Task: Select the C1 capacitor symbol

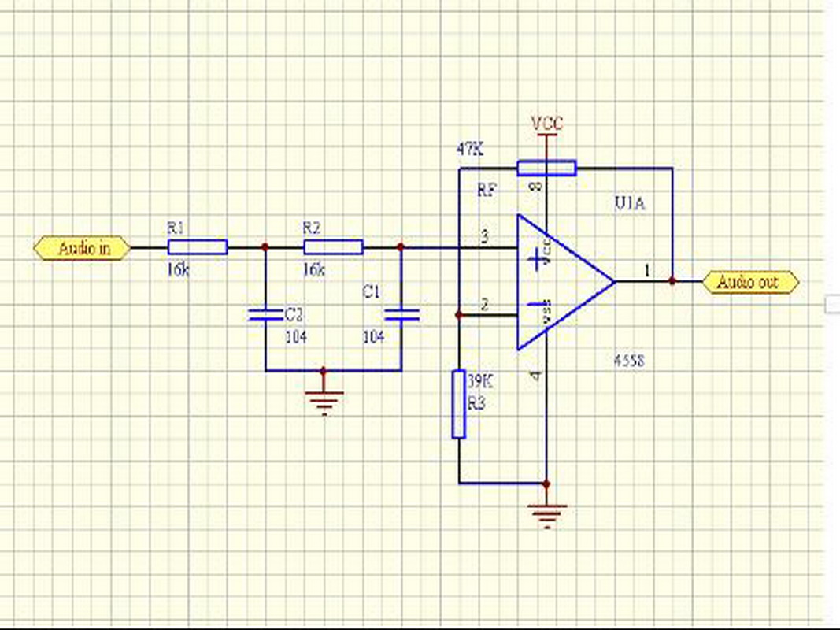Action: click(401, 315)
